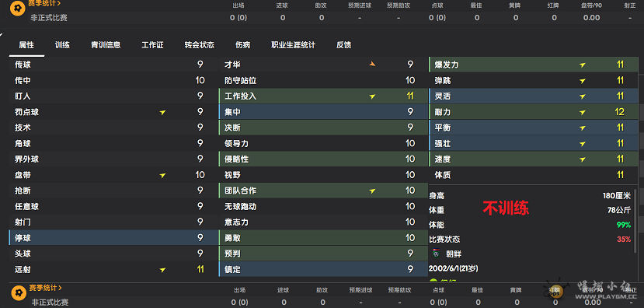Click the 技术 attribute label

coord(23,128)
